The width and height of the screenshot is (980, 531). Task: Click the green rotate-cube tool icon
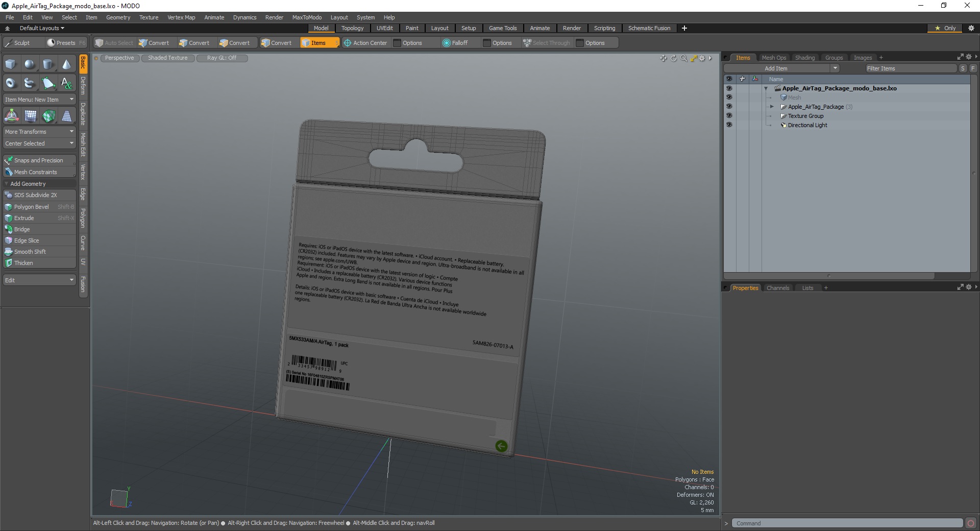click(48, 116)
